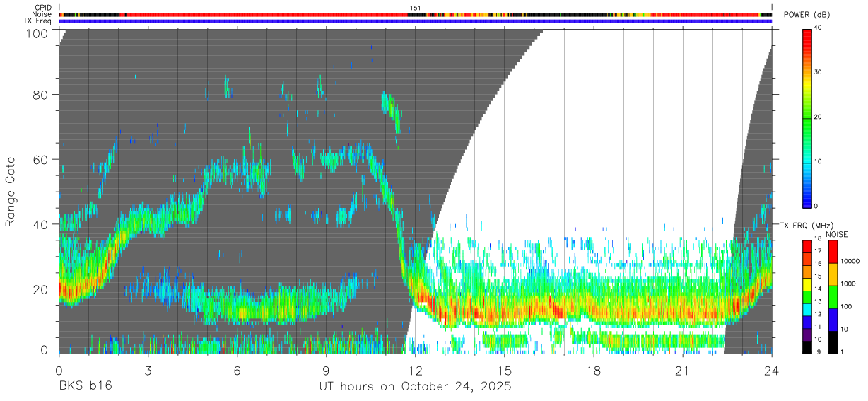Select the 11 label on TX FRQ scale
Image resolution: width=868 pixels, height=401 pixels.
818,327
